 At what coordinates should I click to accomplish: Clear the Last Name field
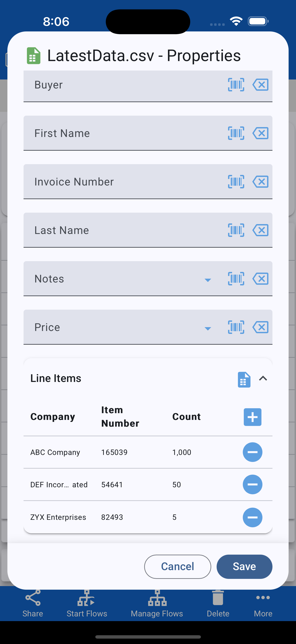click(x=260, y=230)
